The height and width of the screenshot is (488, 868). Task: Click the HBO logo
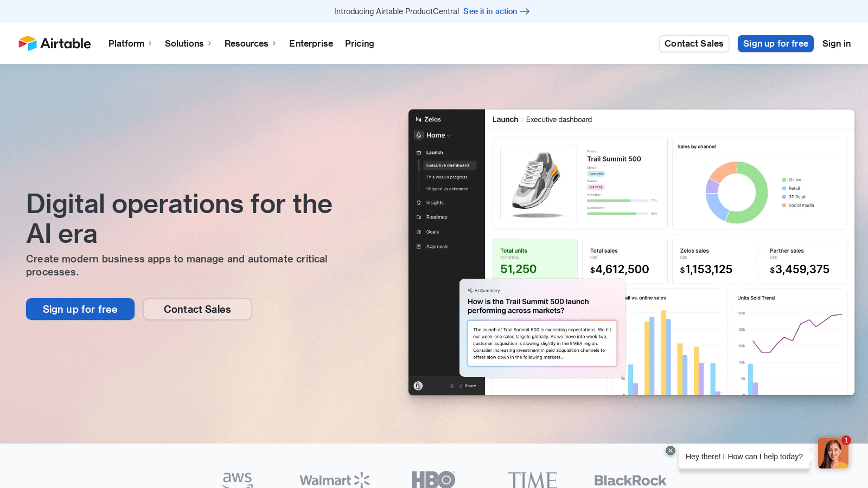pos(433,480)
